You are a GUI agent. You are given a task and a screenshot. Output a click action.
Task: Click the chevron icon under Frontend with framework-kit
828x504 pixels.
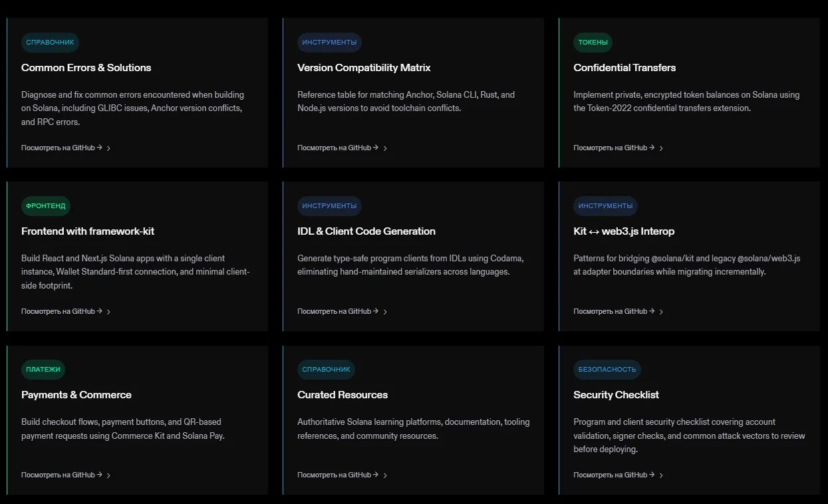coord(108,312)
